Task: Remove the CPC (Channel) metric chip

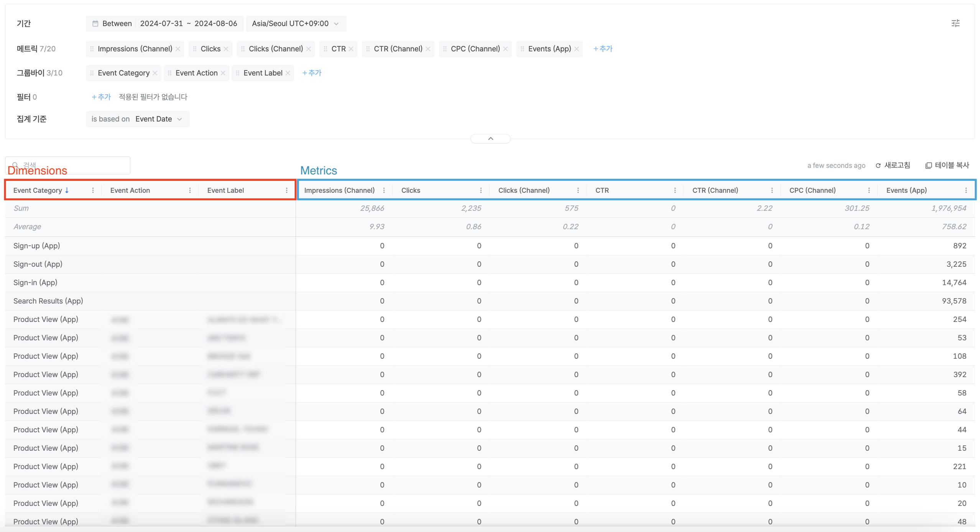Action: [x=506, y=49]
